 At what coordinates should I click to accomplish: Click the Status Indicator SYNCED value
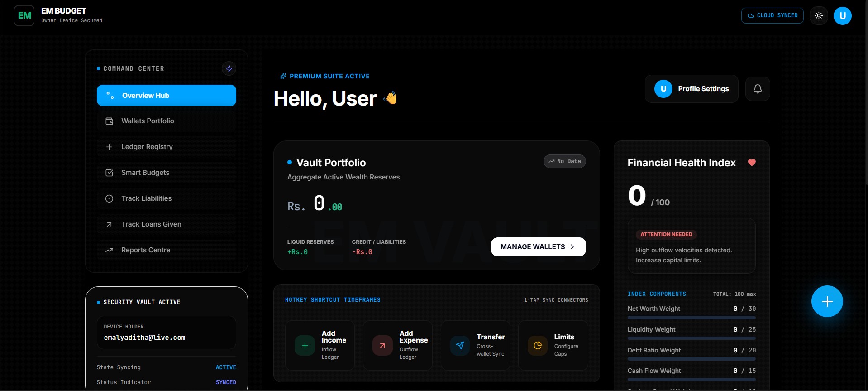click(226, 382)
